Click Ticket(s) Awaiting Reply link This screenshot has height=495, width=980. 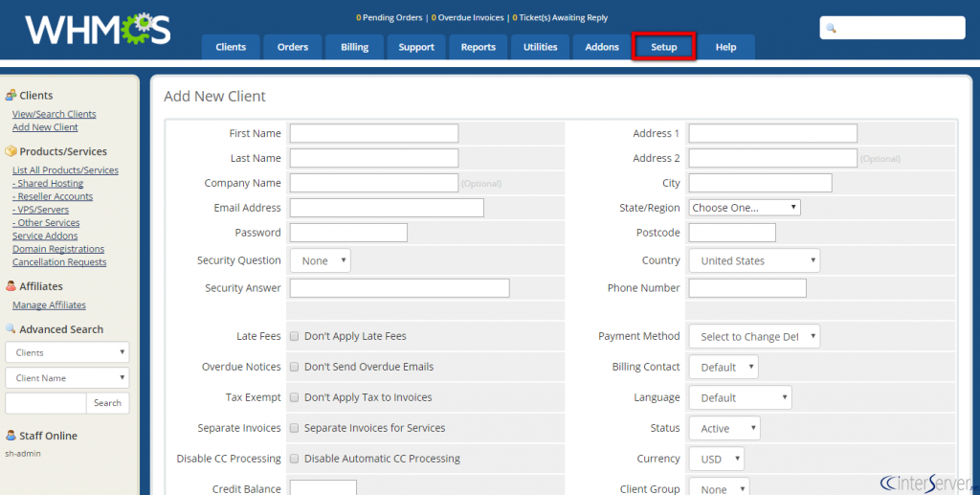click(x=560, y=17)
